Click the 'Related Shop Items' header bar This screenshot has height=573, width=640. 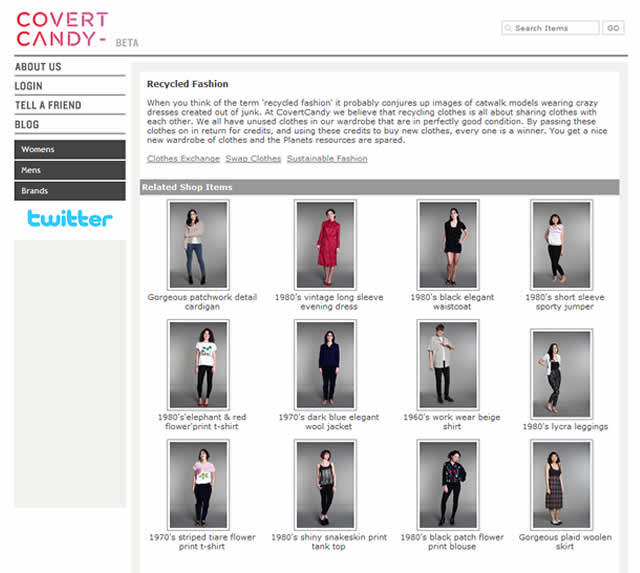point(379,187)
